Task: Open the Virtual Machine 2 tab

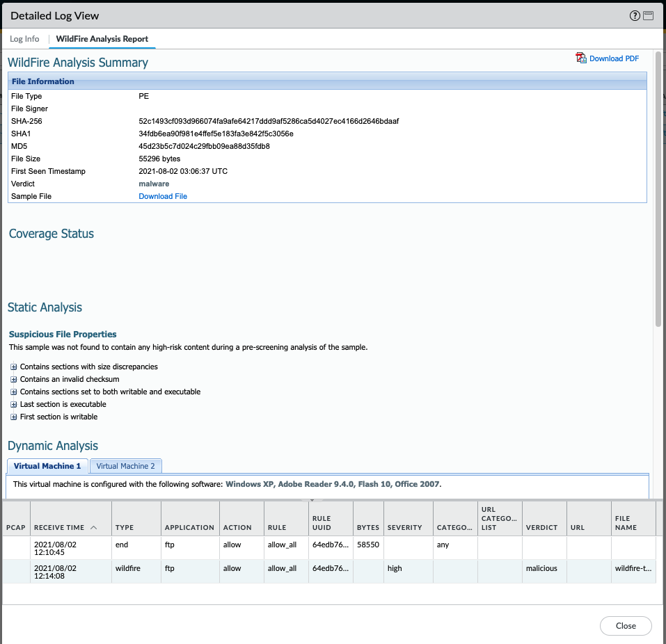Action: [125, 466]
